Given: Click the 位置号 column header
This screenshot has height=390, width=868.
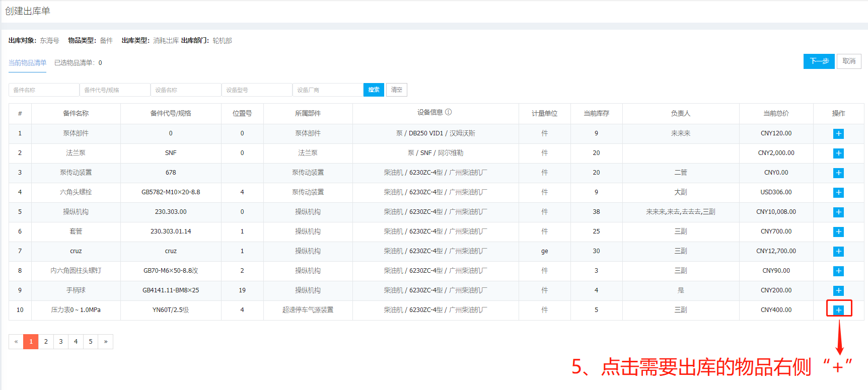Looking at the screenshot, I should pyautogui.click(x=242, y=114).
